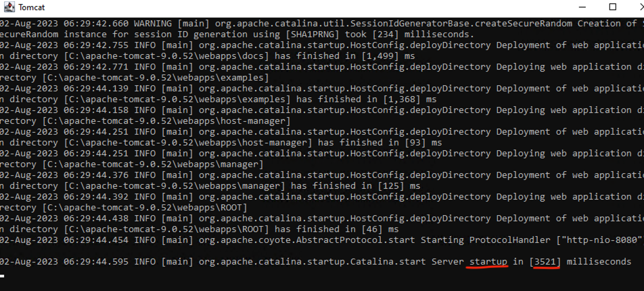The image size is (644, 291).
Task: Select timestamp 06:29:44.139 in the log
Action: 96,89
